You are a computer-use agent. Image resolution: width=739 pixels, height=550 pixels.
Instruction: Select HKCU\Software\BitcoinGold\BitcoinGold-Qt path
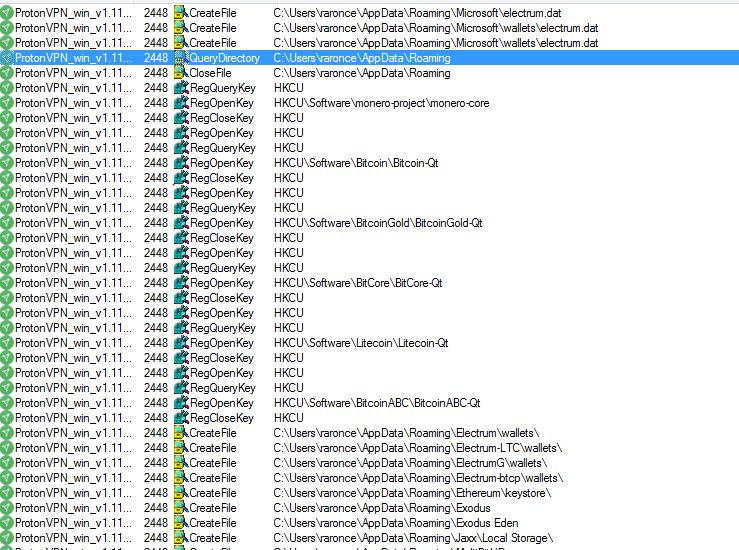point(378,223)
